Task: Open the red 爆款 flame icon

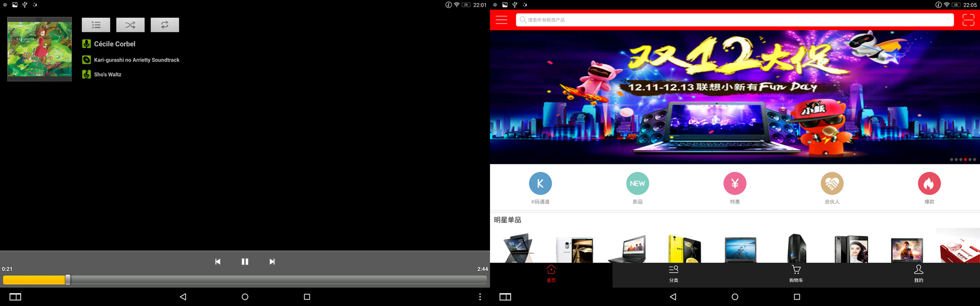Action: (x=929, y=184)
